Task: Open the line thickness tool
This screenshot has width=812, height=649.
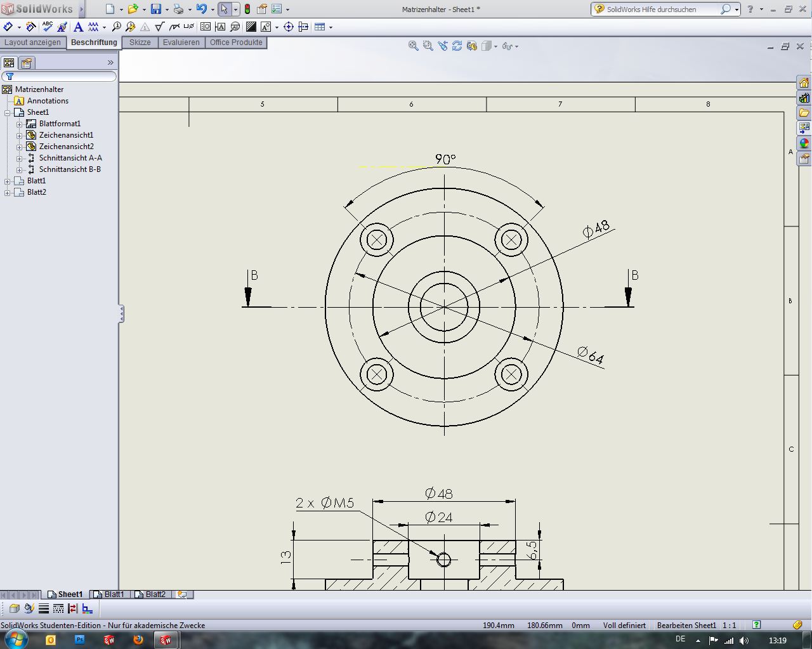Action: click(44, 609)
